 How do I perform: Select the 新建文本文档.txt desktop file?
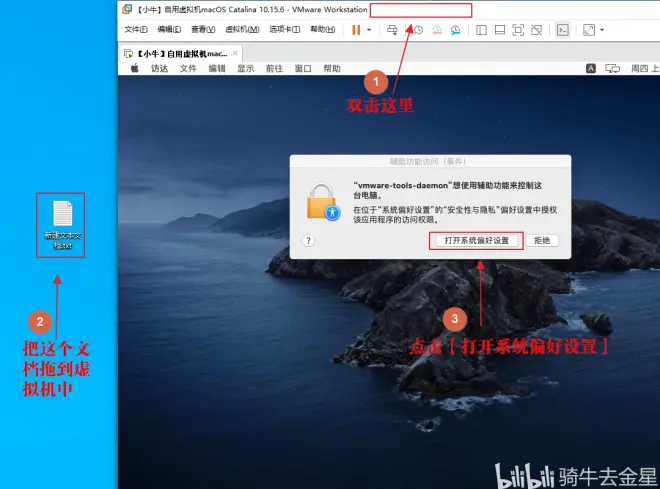[x=63, y=225]
